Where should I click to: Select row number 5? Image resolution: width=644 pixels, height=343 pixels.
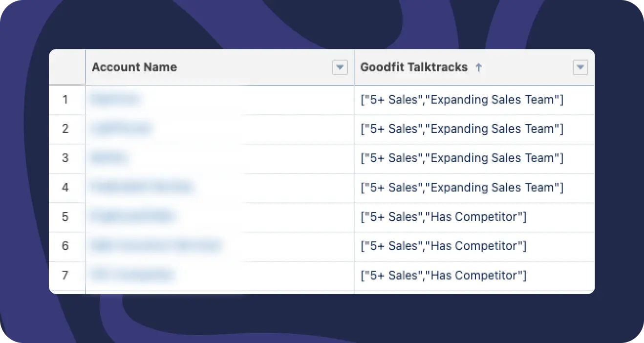tap(65, 217)
